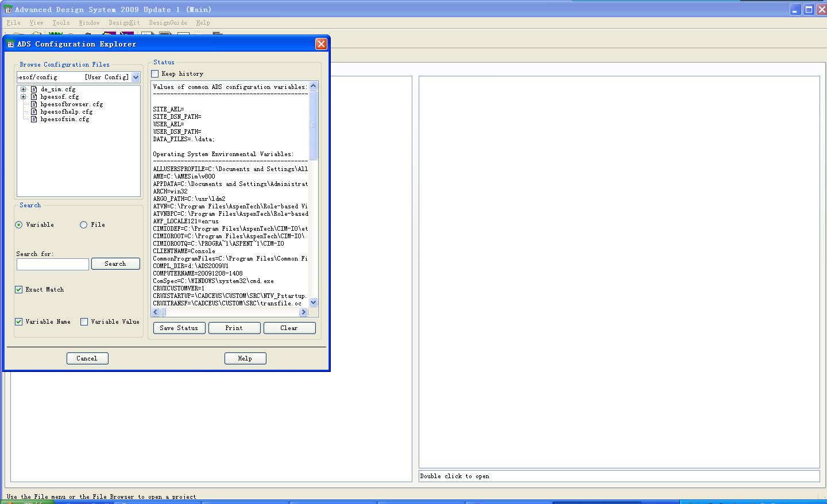827x504 pixels.
Task: Click the AME=C:\AMESim\v800 line
Action: click(184, 176)
